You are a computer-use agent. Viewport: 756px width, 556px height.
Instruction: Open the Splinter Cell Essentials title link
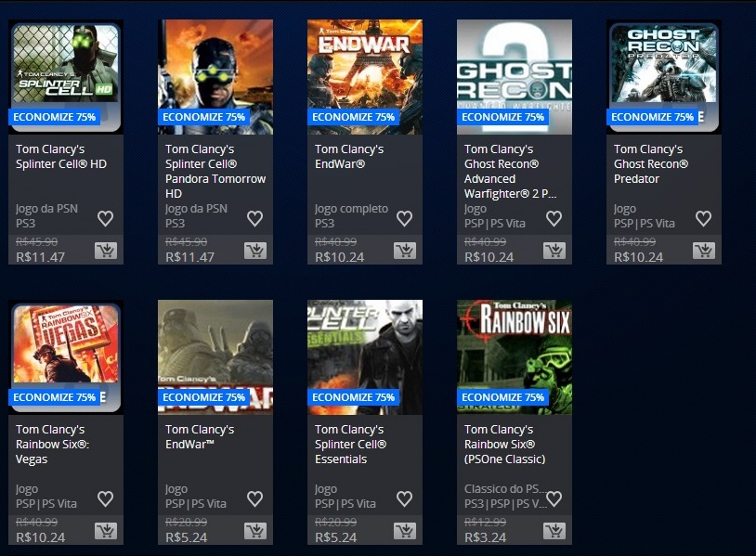[x=350, y=445]
